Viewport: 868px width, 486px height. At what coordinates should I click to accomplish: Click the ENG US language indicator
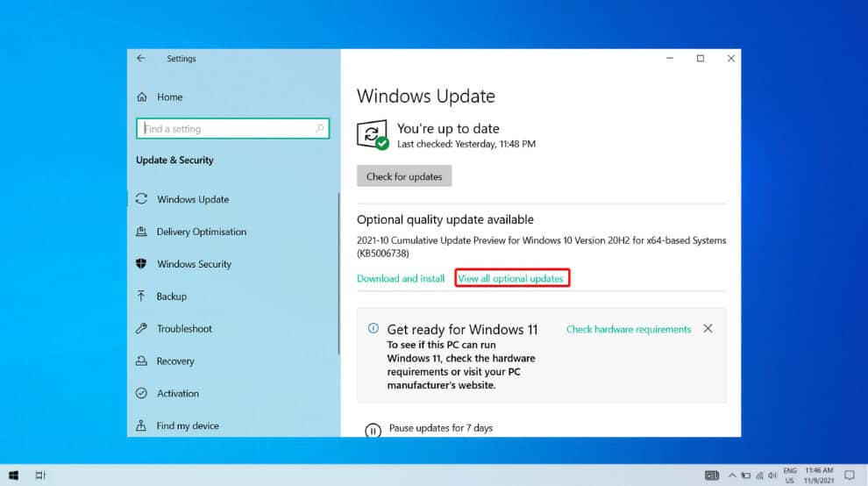point(790,475)
